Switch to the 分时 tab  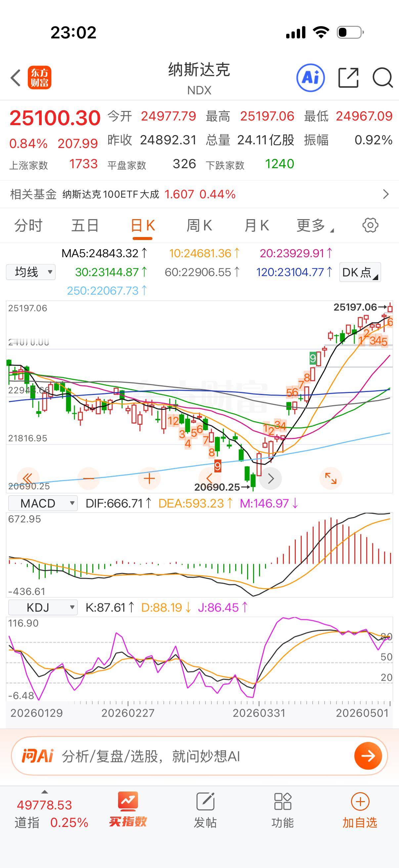point(28,225)
